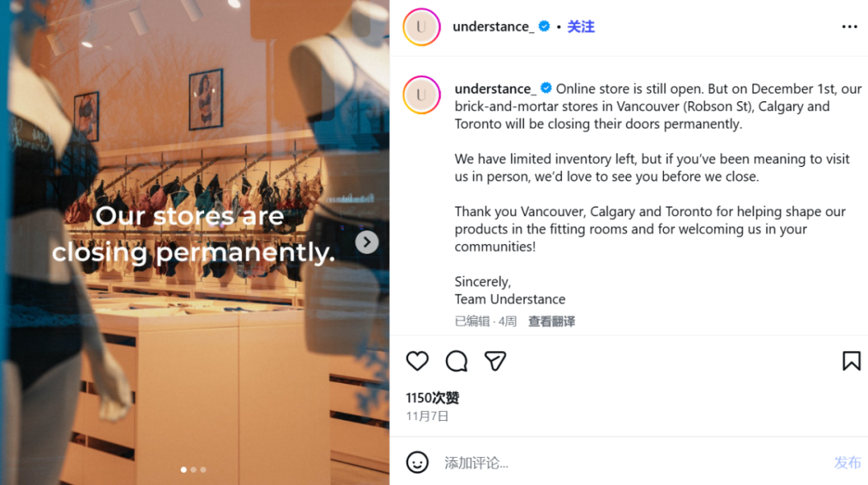Click the 查看翻译 translation link

coord(551,321)
